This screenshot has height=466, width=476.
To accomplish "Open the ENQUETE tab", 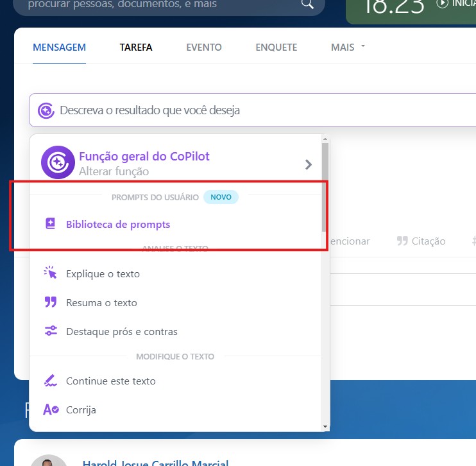I will click(276, 47).
